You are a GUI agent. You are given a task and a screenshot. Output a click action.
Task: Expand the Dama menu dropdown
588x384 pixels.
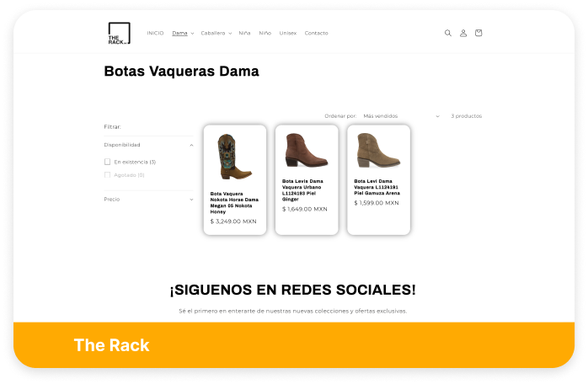click(x=183, y=33)
